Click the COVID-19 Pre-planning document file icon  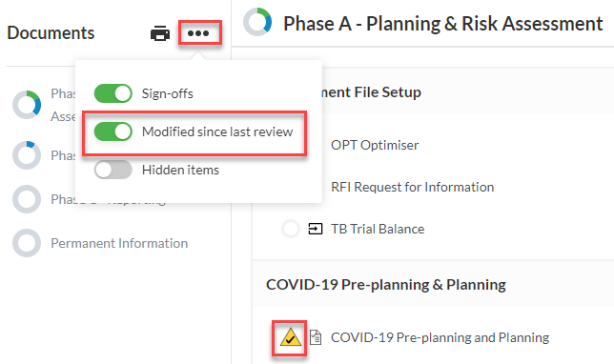316,337
